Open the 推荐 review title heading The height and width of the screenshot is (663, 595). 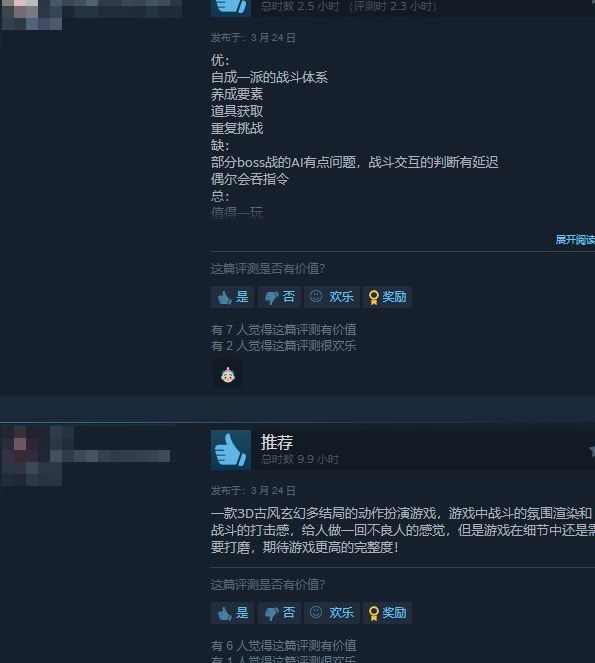tap(277, 442)
